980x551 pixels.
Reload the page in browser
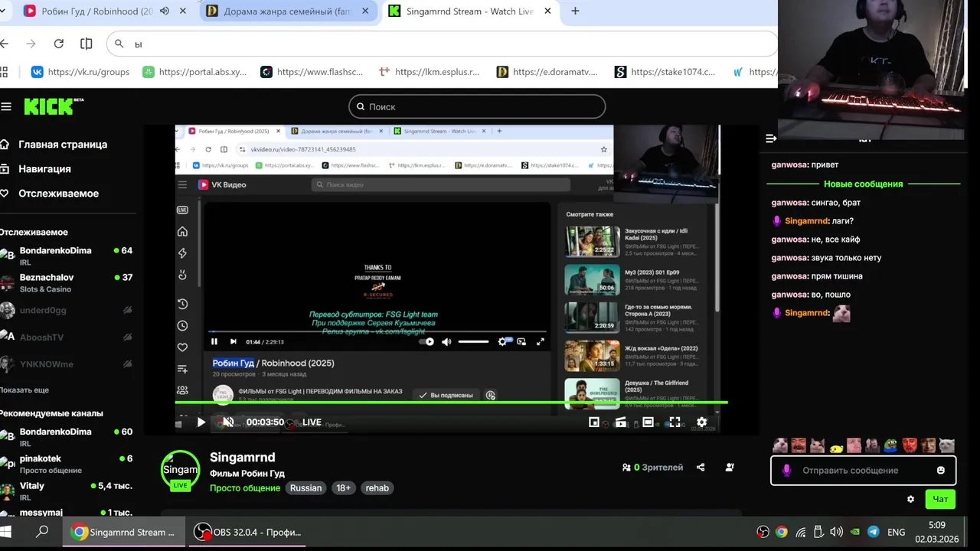point(58,44)
